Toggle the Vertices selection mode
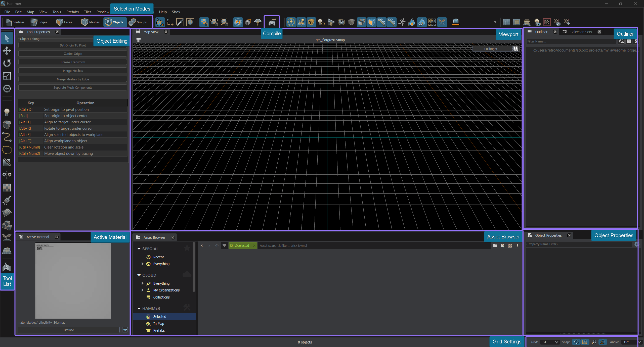This screenshot has height=347, width=644. (15, 22)
